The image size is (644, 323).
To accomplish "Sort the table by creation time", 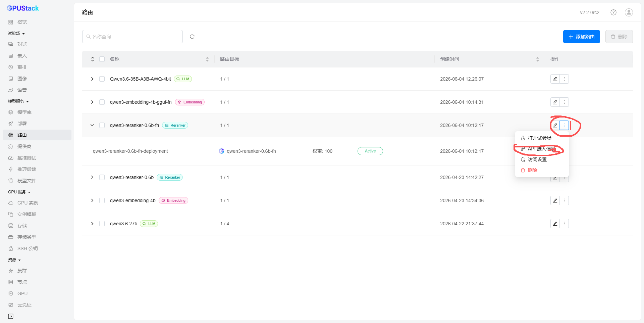I will [x=538, y=59].
